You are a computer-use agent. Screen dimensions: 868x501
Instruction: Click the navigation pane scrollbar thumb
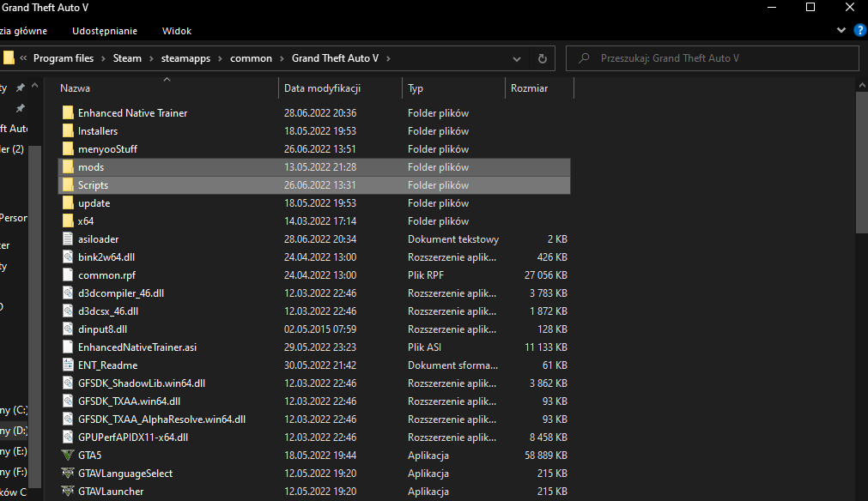click(35, 317)
